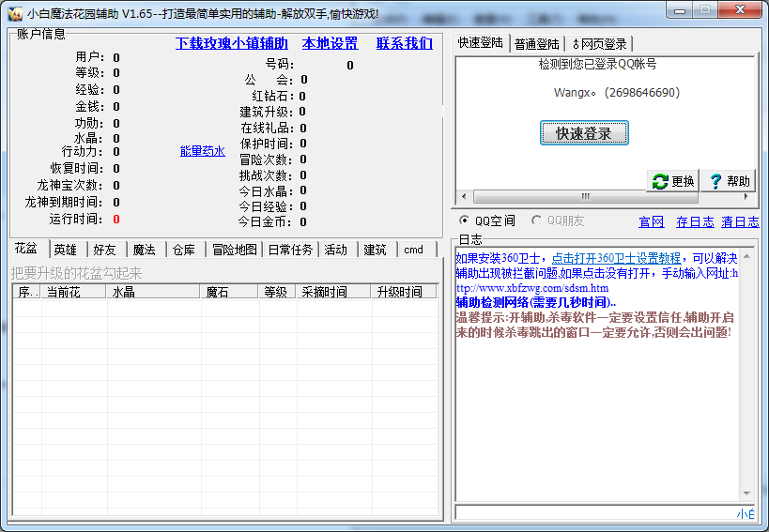
Task: Open the 本地设置 local settings link
Action: point(330,43)
